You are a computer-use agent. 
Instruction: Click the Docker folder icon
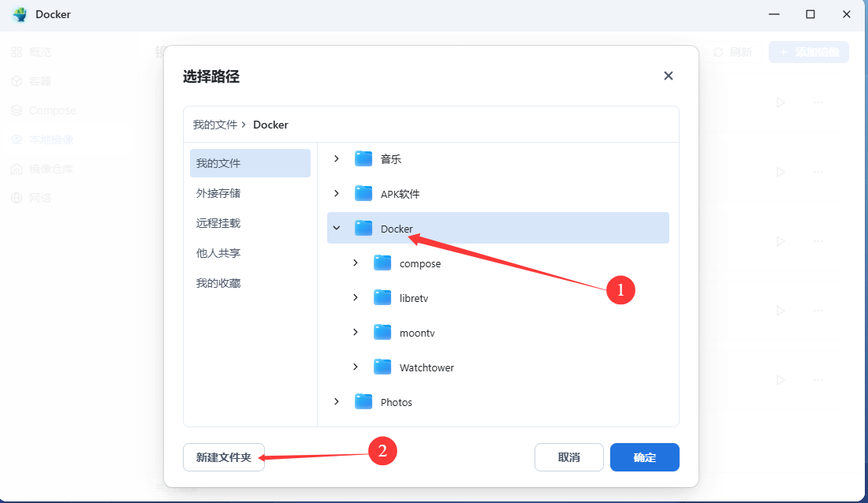click(x=363, y=228)
